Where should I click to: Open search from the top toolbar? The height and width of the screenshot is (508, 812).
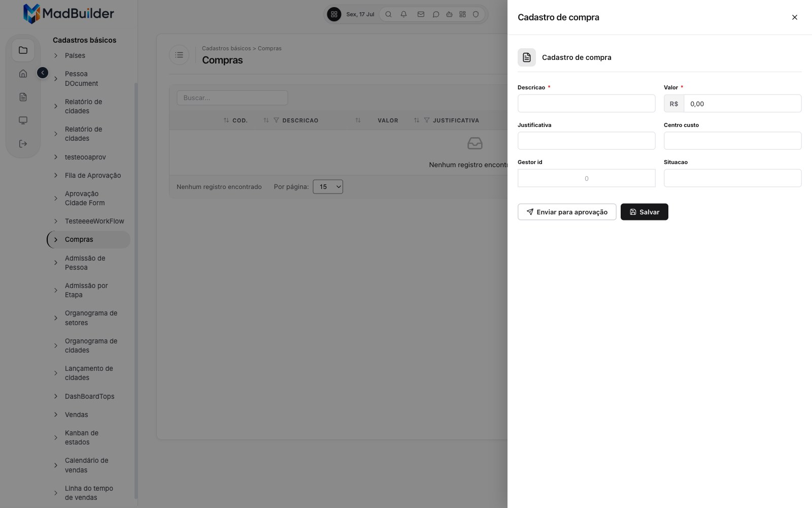tap(388, 14)
